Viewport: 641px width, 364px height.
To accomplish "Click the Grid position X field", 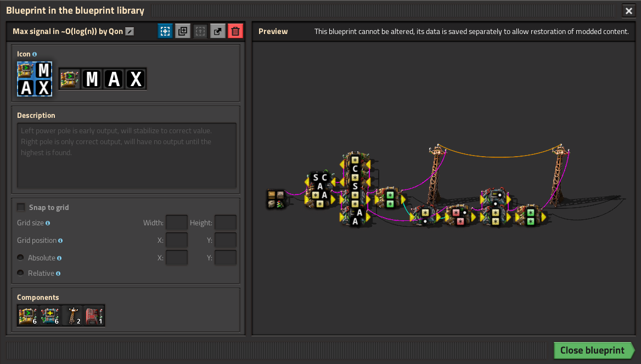I will point(177,240).
